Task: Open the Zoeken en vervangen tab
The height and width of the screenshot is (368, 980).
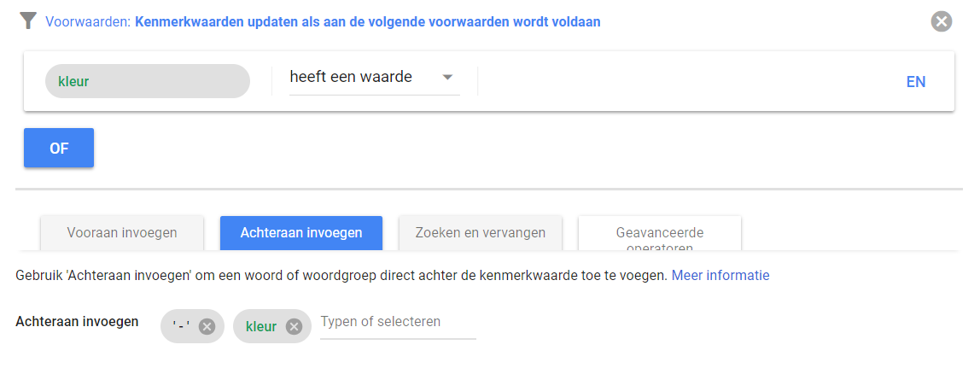Action: [x=480, y=232]
